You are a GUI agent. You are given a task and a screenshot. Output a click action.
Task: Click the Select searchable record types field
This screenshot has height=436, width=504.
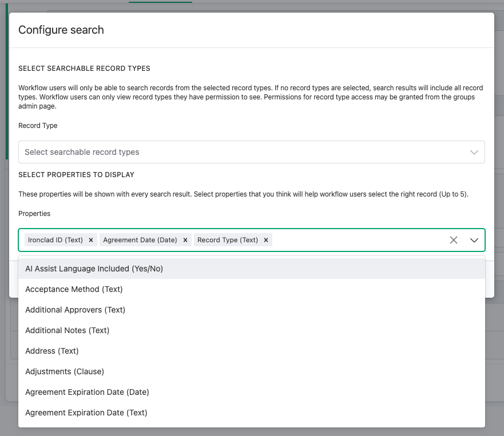tap(251, 152)
